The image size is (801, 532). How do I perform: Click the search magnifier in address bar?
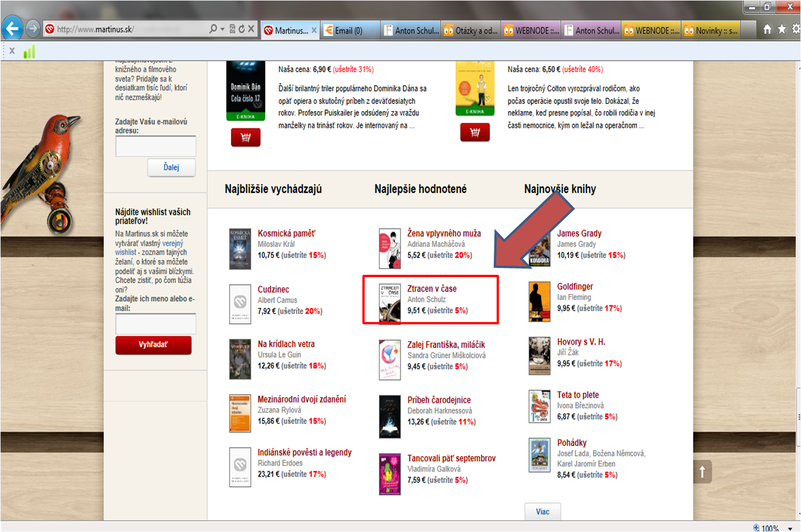(x=213, y=28)
